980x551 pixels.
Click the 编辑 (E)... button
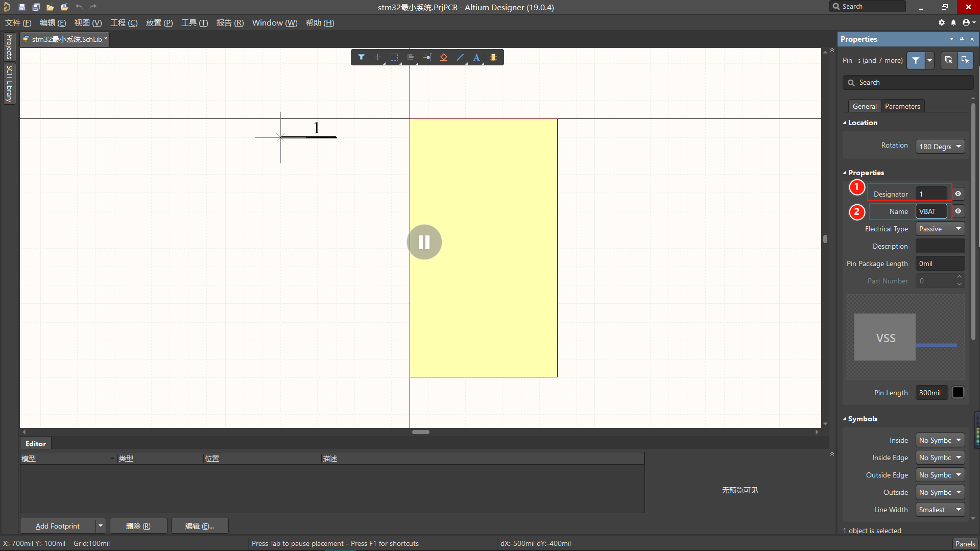click(x=200, y=525)
